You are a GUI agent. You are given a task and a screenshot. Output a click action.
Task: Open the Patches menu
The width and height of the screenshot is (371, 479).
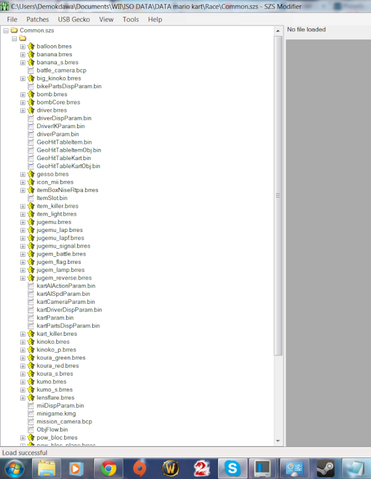38,19
